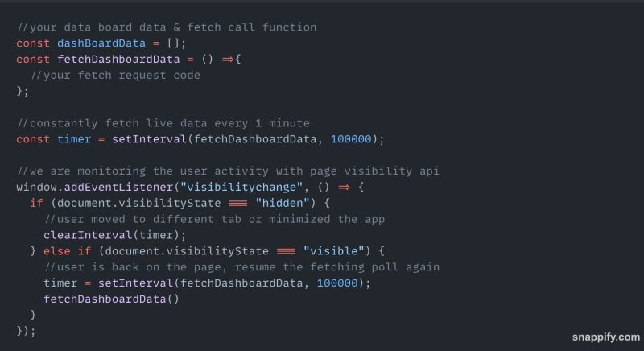Click the arrow in the fetchDashboardData declaration

coord(228,60)
